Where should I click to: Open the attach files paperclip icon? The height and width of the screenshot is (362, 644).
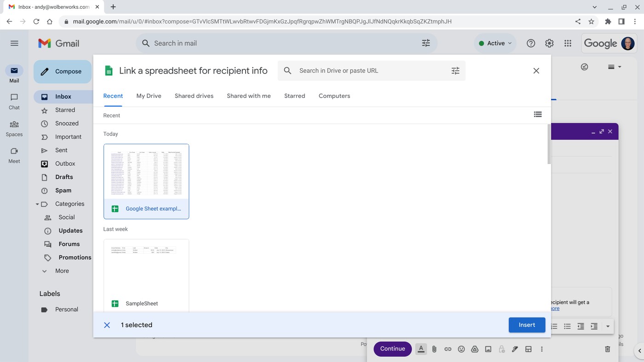(x=434, y=349)
